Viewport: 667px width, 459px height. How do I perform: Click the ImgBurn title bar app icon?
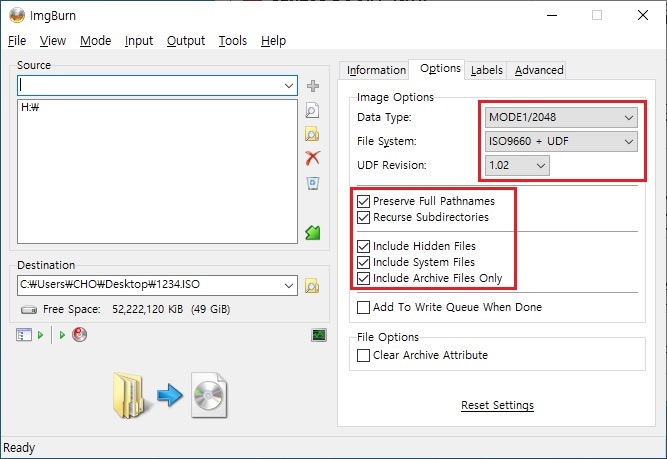[x=17, y=15]
